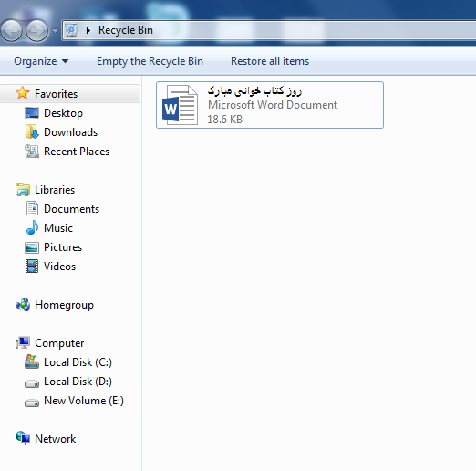Click the Homegroup icon in the sidebar
This screenshot has width=476, height=471.
click(x=23, y=305)
